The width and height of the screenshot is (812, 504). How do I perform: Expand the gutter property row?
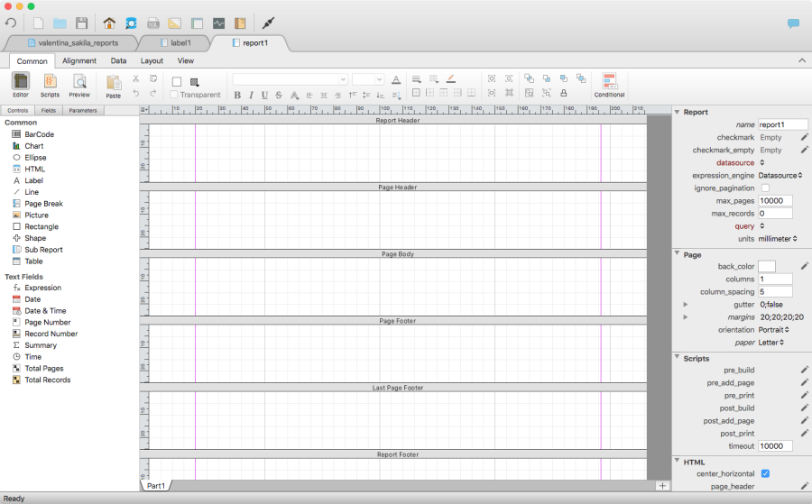[x=685, y=304]
